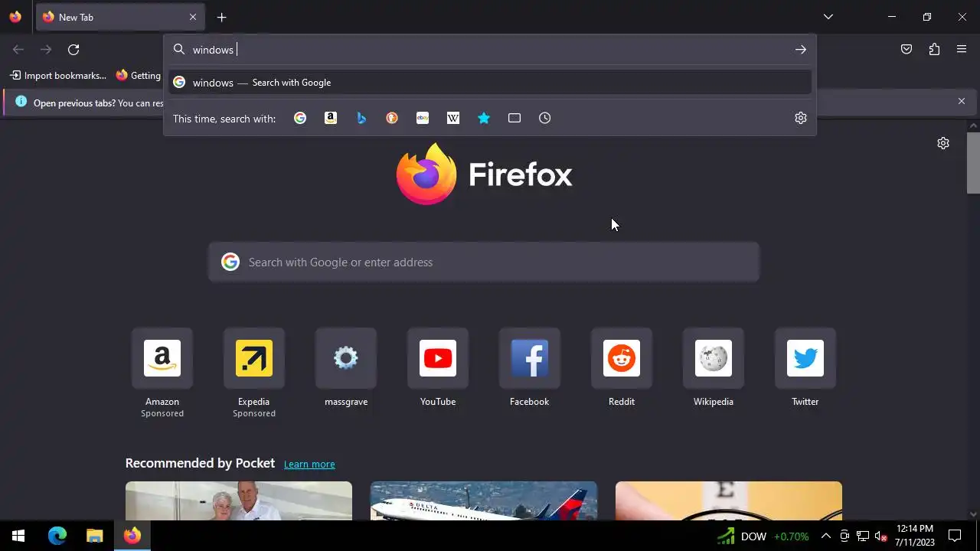The image size is (980, 551).
Task: Click the page vertical scrollbar thumb
Action: (x=973, y=163)
